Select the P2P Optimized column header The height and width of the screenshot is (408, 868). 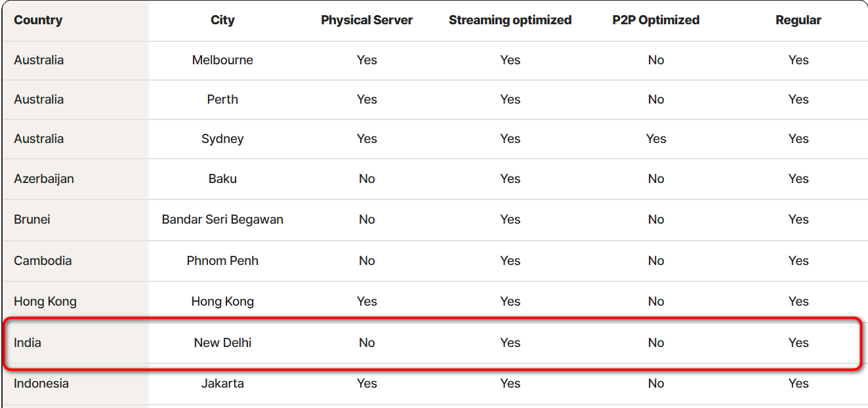tap(656, 20)
